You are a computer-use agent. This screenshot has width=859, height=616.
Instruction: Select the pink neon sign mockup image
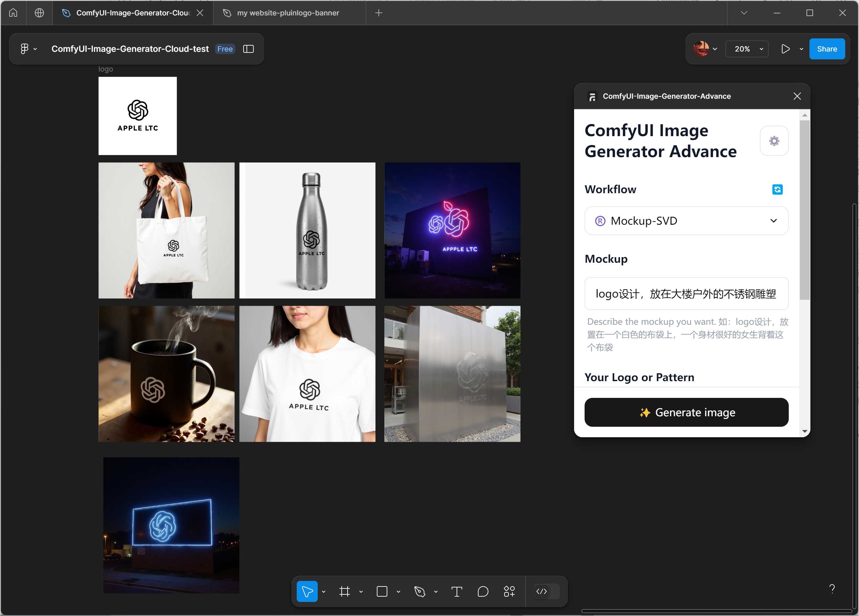click(452, 231)
